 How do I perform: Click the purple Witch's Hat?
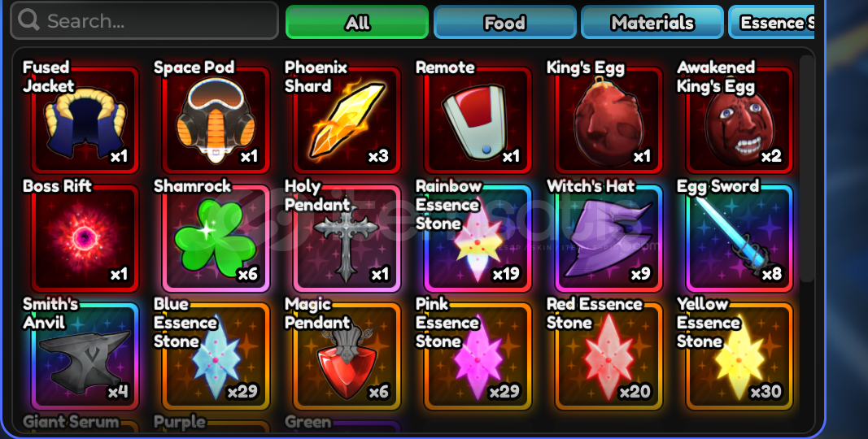[608, 237]
